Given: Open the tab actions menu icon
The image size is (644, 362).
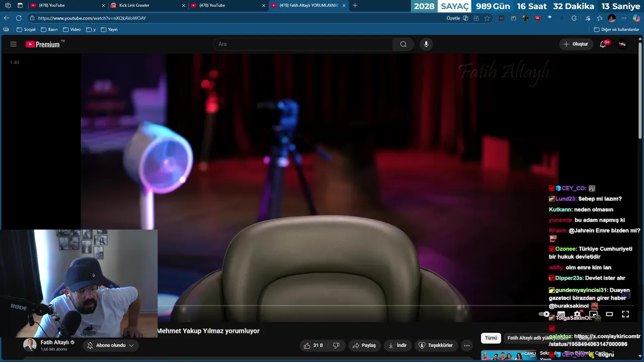Looking at the screenshot, I should [x=20, y=6].
